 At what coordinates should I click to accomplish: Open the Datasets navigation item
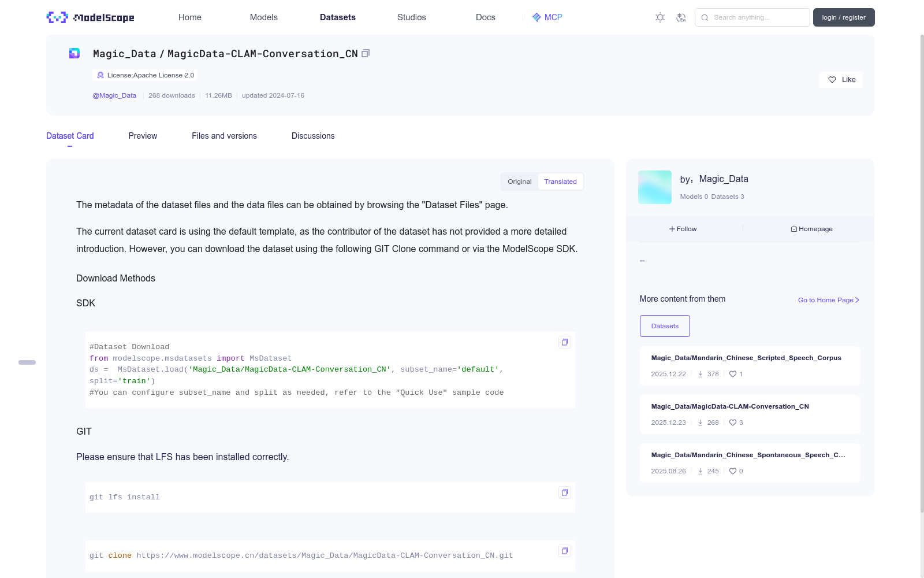pos(338,17)
